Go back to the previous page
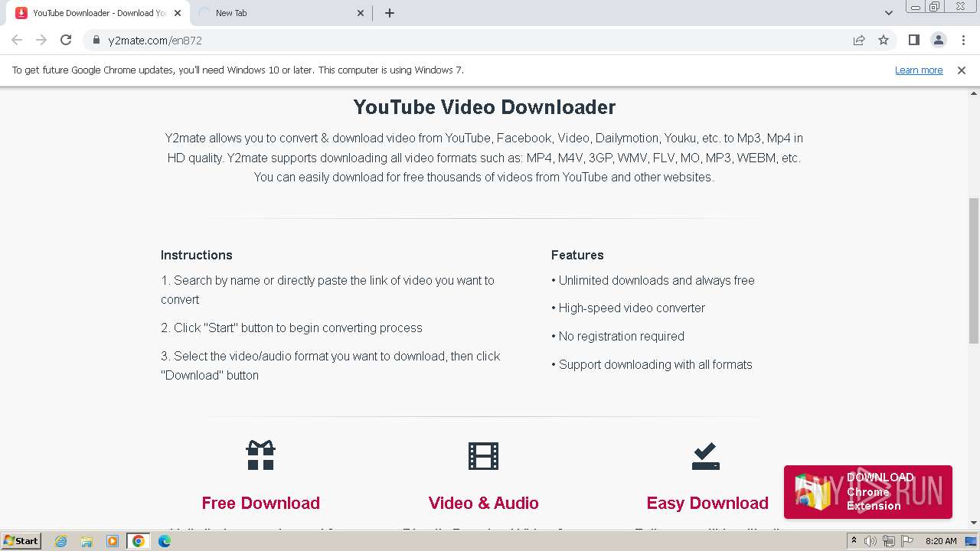Screen dimensions: 980x551 point(17,41)
